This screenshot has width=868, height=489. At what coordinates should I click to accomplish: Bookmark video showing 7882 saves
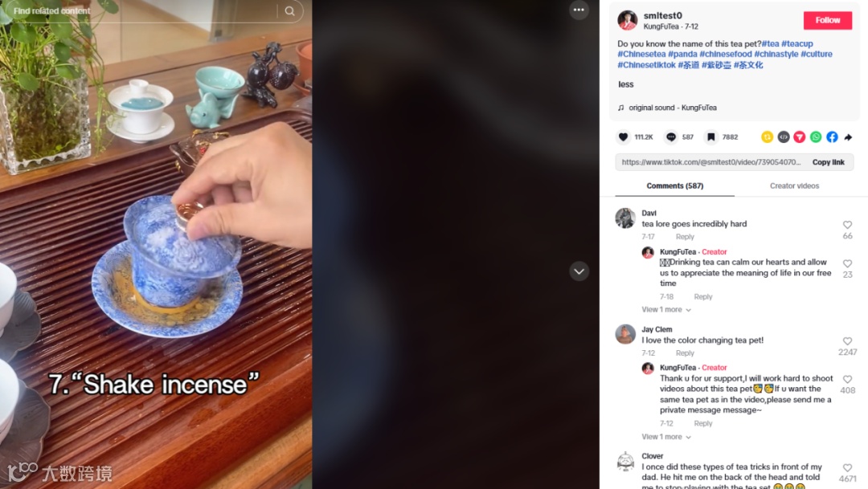(x=710, y=137)
